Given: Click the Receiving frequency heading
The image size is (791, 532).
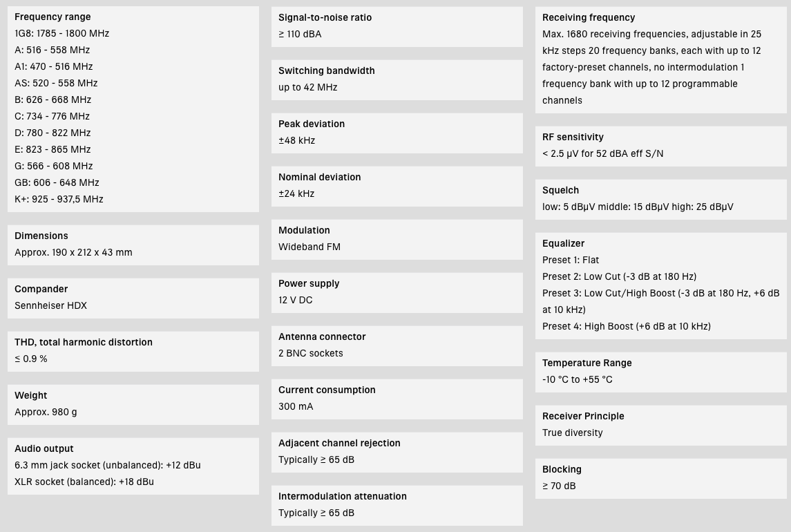Looking at the screenshot, I should click(x=589, y=17).
